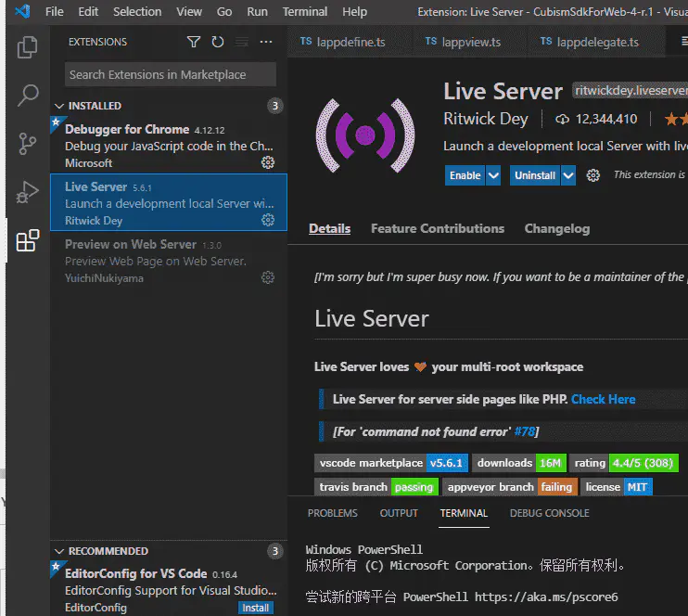Click the recommended count badge 3
Screen dimensions: 688x616
[x=275, y=551]
